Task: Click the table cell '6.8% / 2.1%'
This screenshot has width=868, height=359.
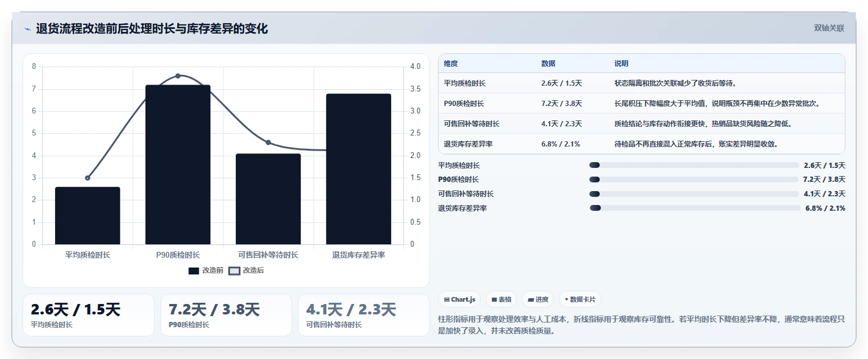Action: tap(560, 144)
